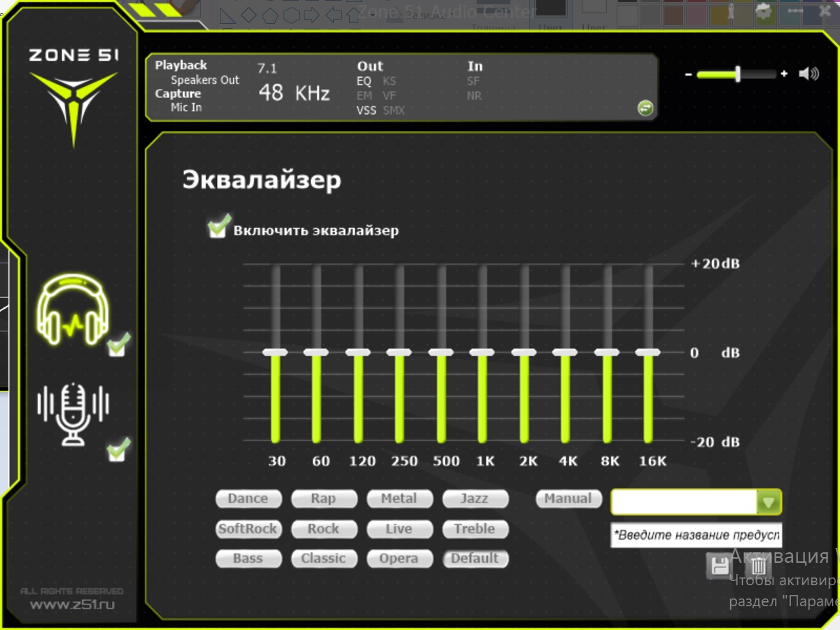Expand the equalizer preset dropdown arrow
The image size is (840, 630).
[769, 502]
